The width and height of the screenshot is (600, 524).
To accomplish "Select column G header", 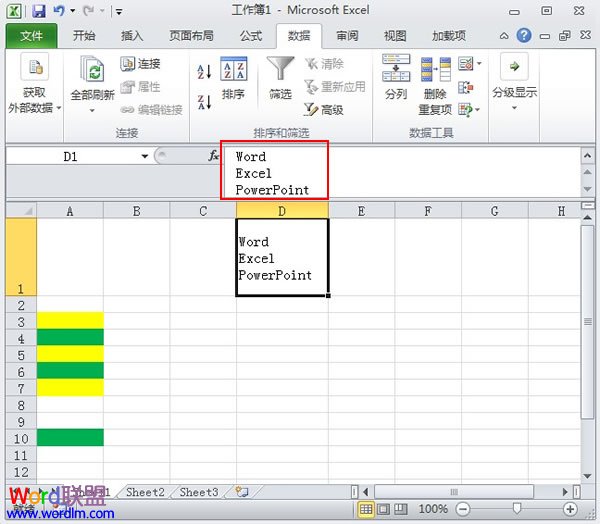I will tap(495, 211).
